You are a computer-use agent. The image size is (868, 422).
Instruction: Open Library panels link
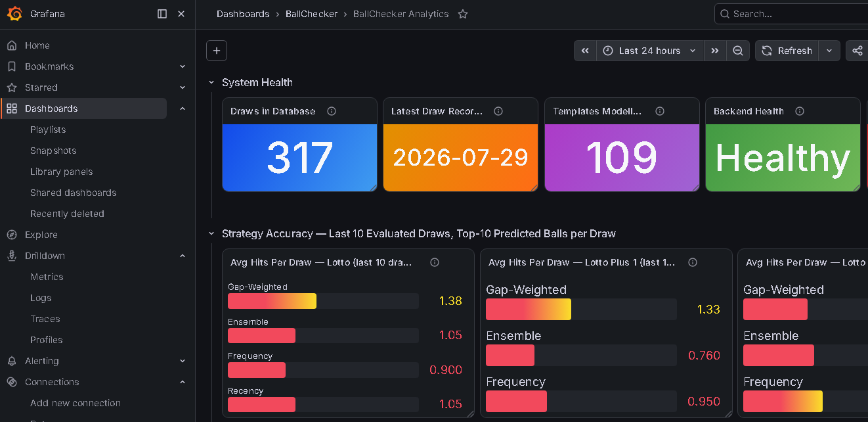pos(62,172)
